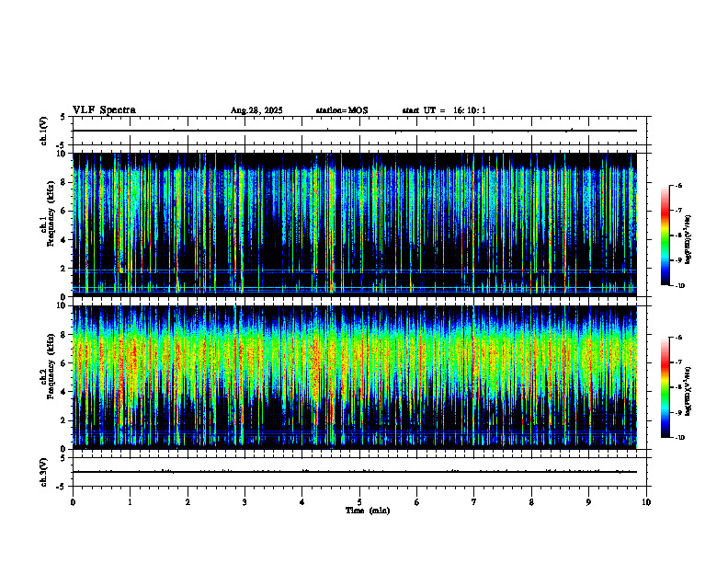Click time axis tick label "1"
Image resolution: width=728 pixels, height=563 pixels.
(x=130, y=502)
